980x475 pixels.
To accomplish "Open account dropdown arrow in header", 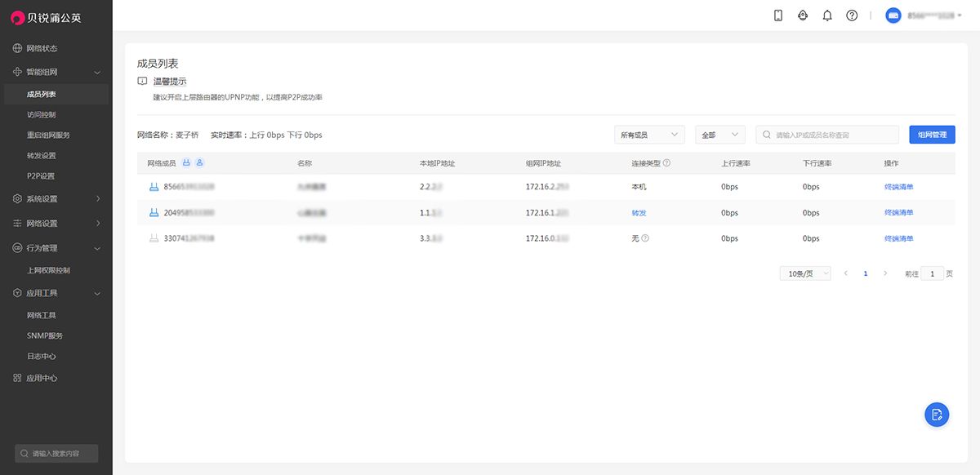I will 960,16.
